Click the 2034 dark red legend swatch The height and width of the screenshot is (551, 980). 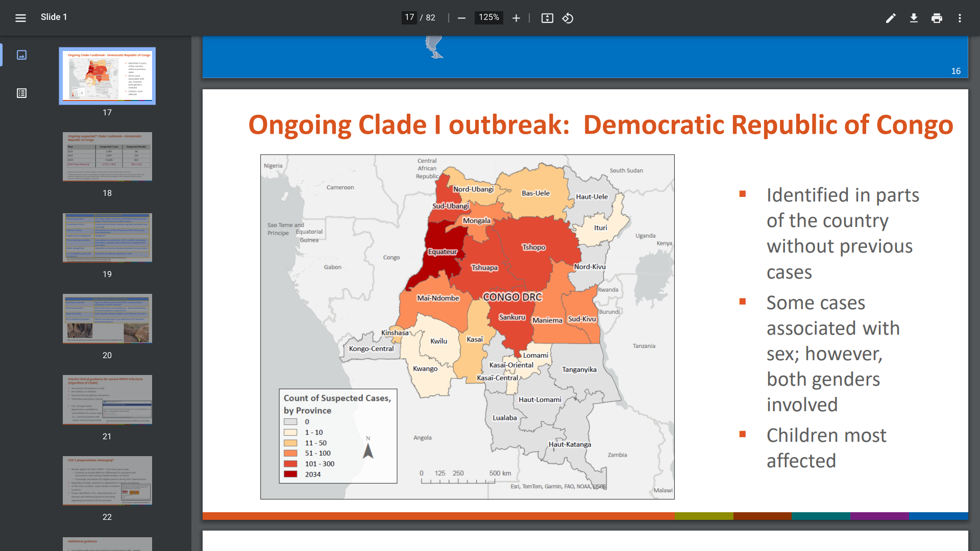tap(290, 474)
